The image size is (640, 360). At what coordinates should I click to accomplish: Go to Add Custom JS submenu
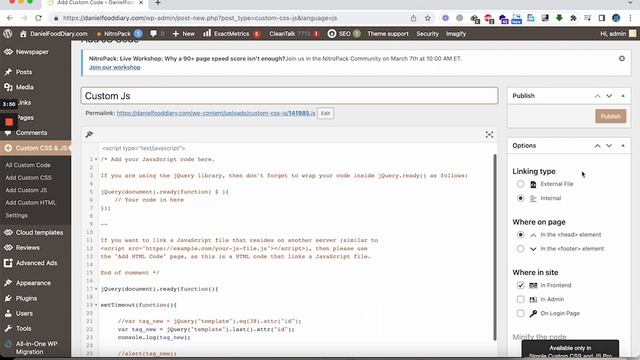point(26,190)
